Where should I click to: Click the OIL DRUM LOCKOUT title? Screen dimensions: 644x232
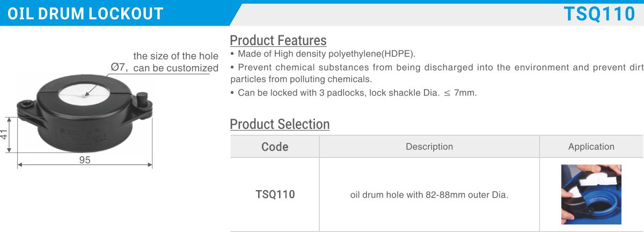click(x=85, y=14)
